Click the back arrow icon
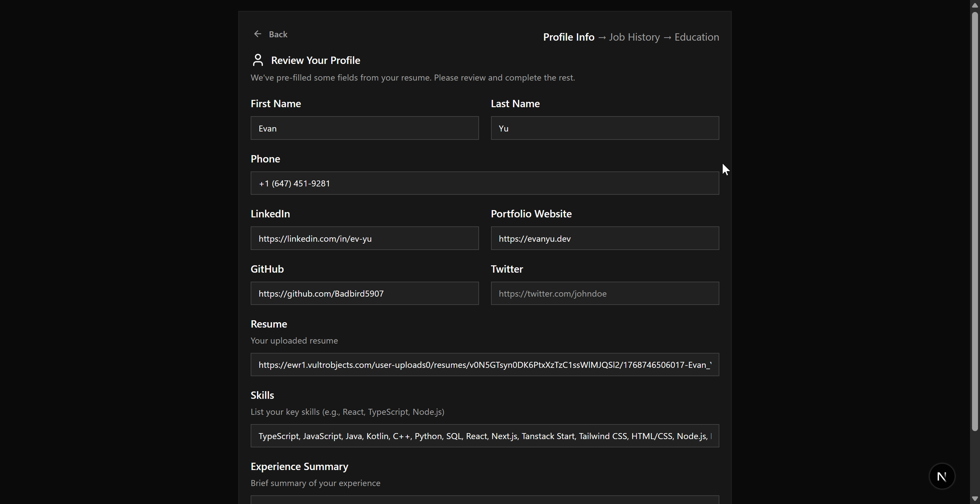980x504 pixels. tap(258, 34)
